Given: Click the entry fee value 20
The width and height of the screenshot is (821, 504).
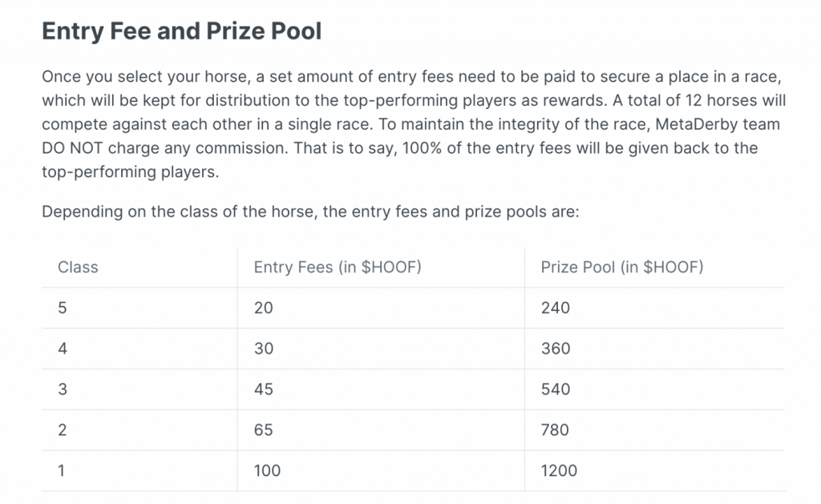Looking at the screenshot, I should click(x=263, y=308).
